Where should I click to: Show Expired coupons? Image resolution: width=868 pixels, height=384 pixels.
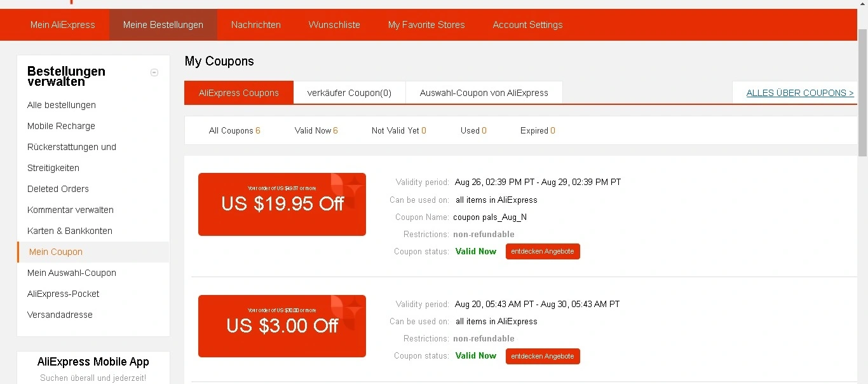pyautogui.click(x=538, y=130)
